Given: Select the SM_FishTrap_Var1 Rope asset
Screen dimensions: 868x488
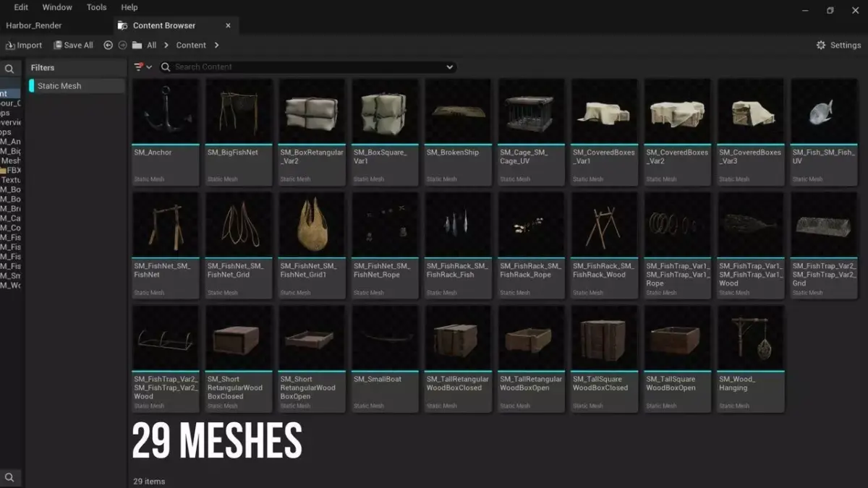Looking at the screenshot, I should pos(678,246).
